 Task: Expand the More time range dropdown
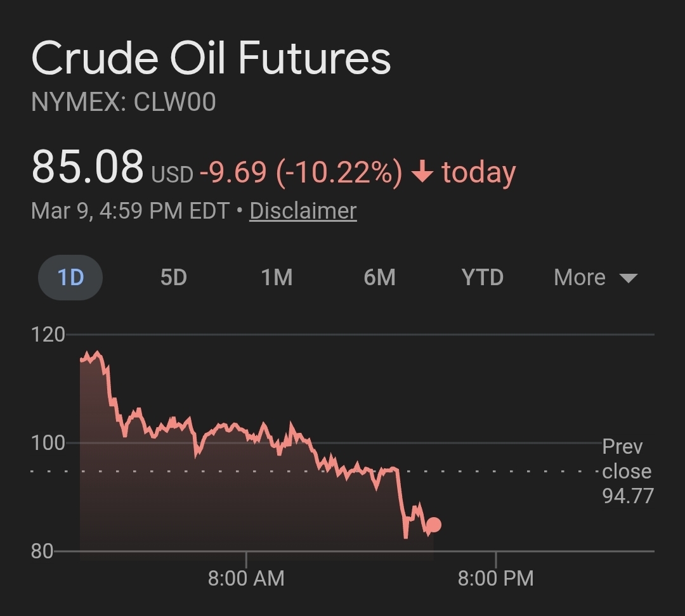(x=595, y=278)
